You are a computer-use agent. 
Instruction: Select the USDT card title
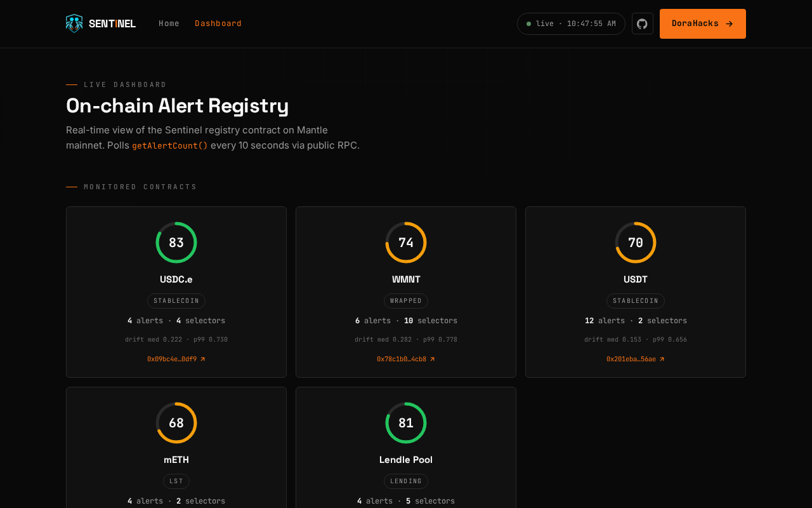pos(636,279)
